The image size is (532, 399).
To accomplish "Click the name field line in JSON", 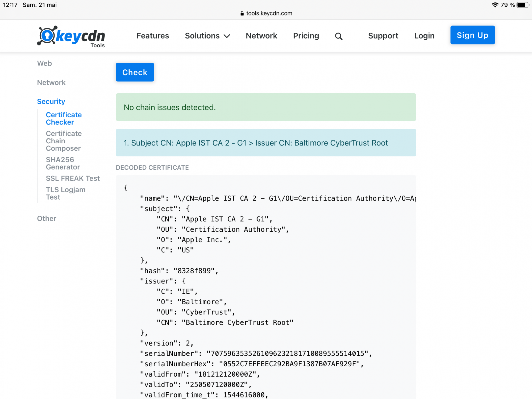I will (x=278, y=198).
